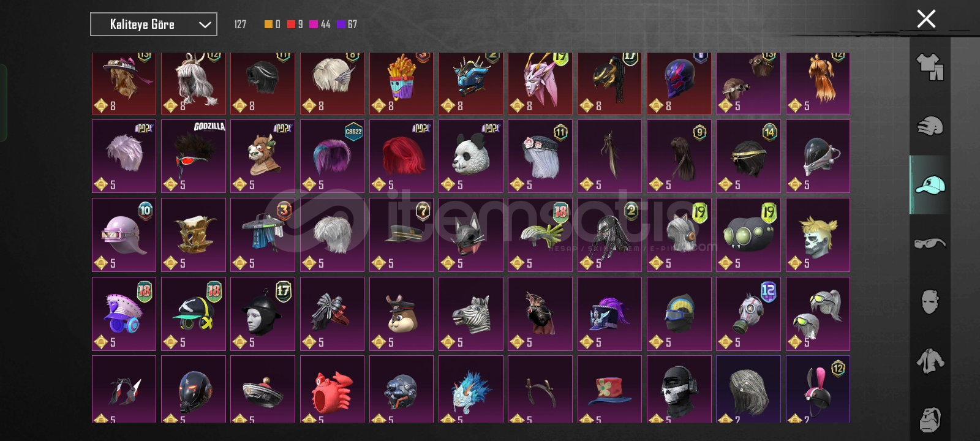
Task: Select the skull mask with headset
Action: (x=679, y=389)
